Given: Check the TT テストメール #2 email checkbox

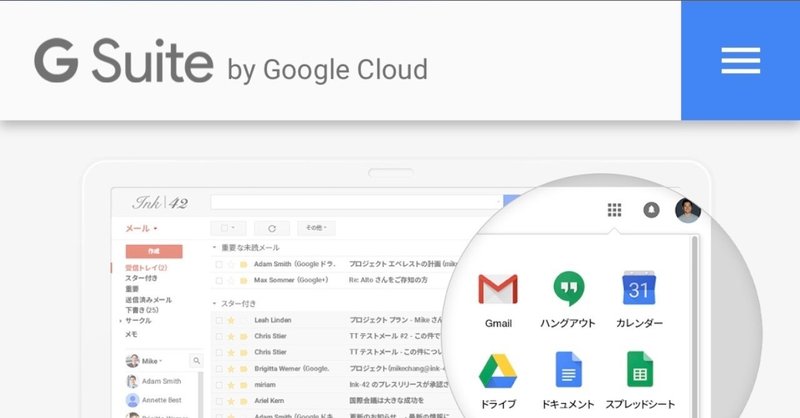Looking at the screenshot, I should (x=219, y=336).
